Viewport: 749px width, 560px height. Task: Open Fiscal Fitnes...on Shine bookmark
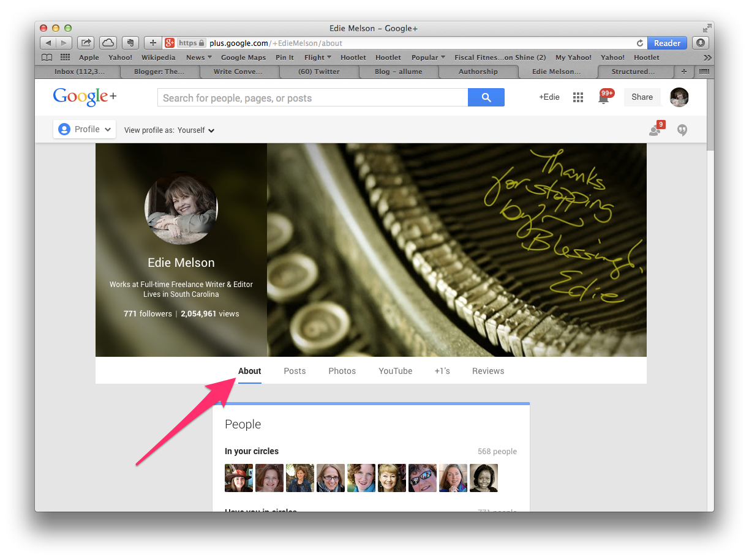pyautogui.click(x=500, y=58)
